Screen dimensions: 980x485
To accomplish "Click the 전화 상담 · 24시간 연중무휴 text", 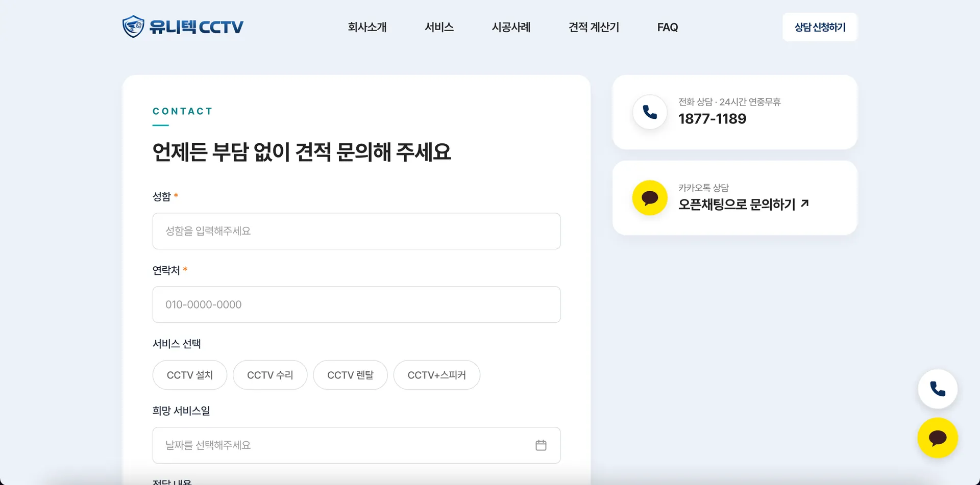I will pos(729,102).
